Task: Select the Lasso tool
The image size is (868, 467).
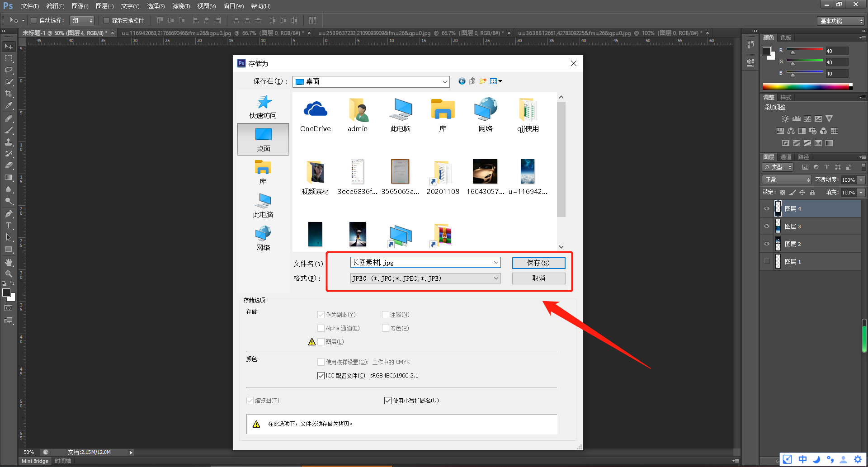Action: (x=8, y=70)
